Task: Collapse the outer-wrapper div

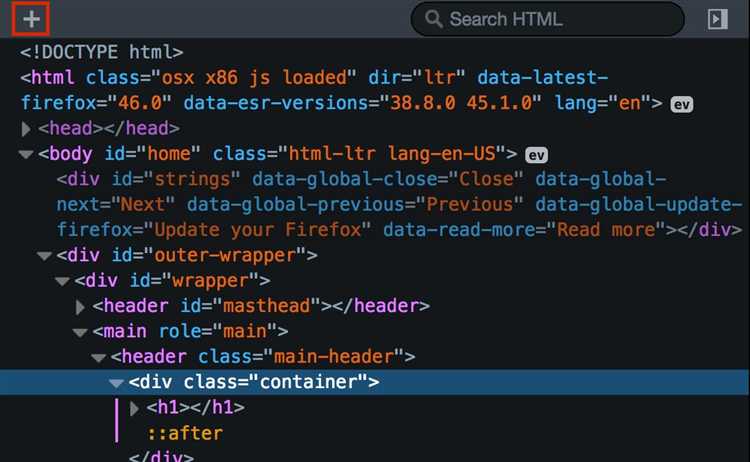Action: (x=44, y=256)
